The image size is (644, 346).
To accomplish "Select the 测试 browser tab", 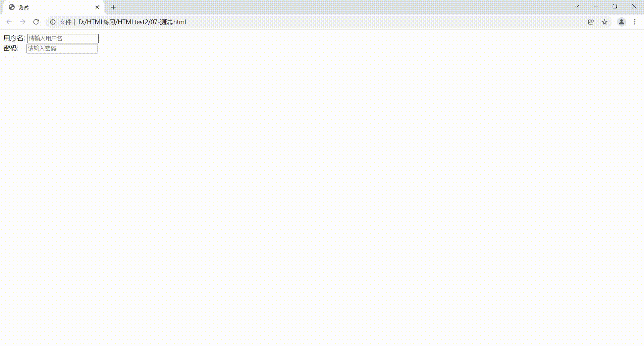I will coord(54,7).
